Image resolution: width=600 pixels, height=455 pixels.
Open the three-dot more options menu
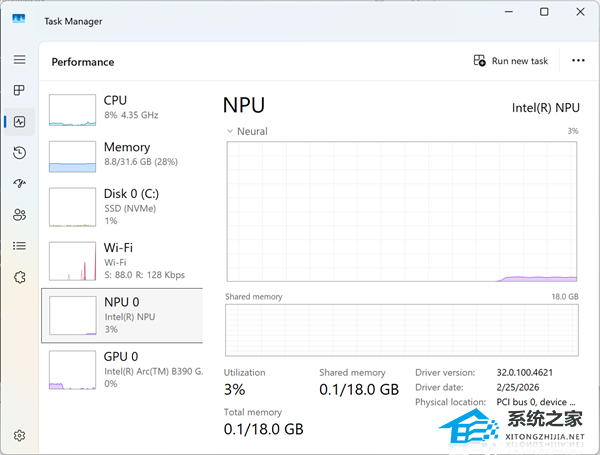tap(578, 60)
